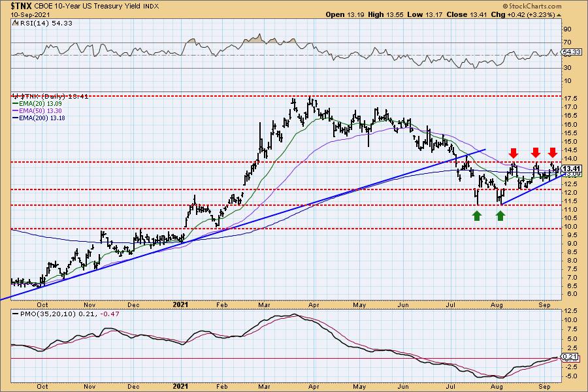The width and height of the screenshot is (588, 392).
Task: Click the High 13.55 value
Action: coord(386,14)
